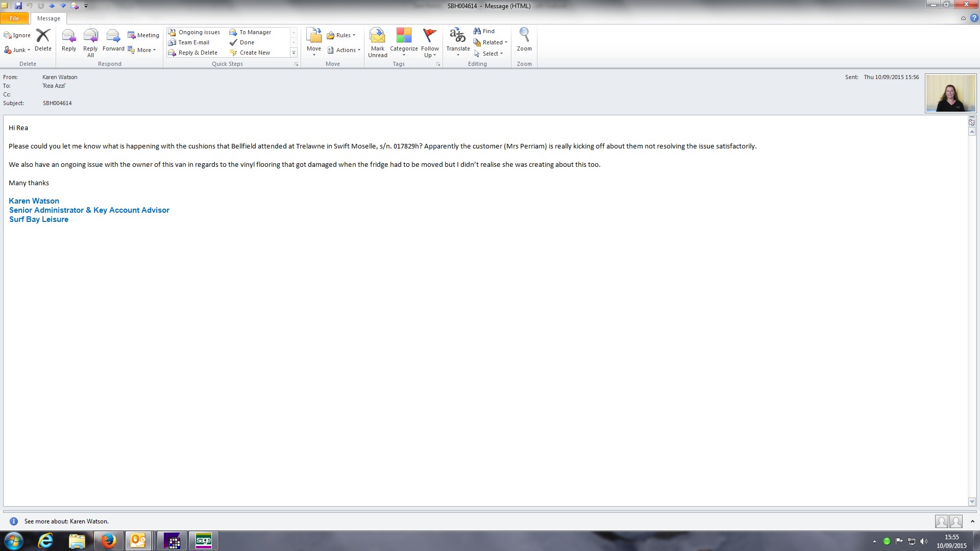
Task: Mark message with Done quick step
Action: 247,42
